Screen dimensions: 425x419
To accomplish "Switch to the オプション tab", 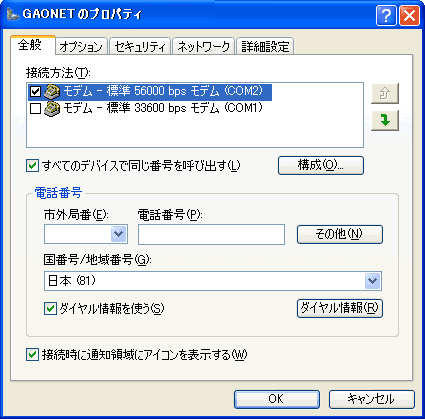I will [81, 46].
